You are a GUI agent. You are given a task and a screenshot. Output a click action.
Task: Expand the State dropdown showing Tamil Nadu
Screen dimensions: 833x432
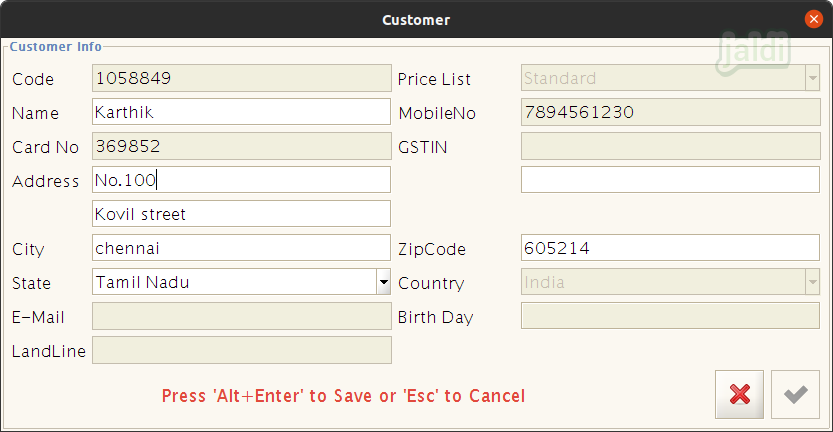[x=384, y=282]
